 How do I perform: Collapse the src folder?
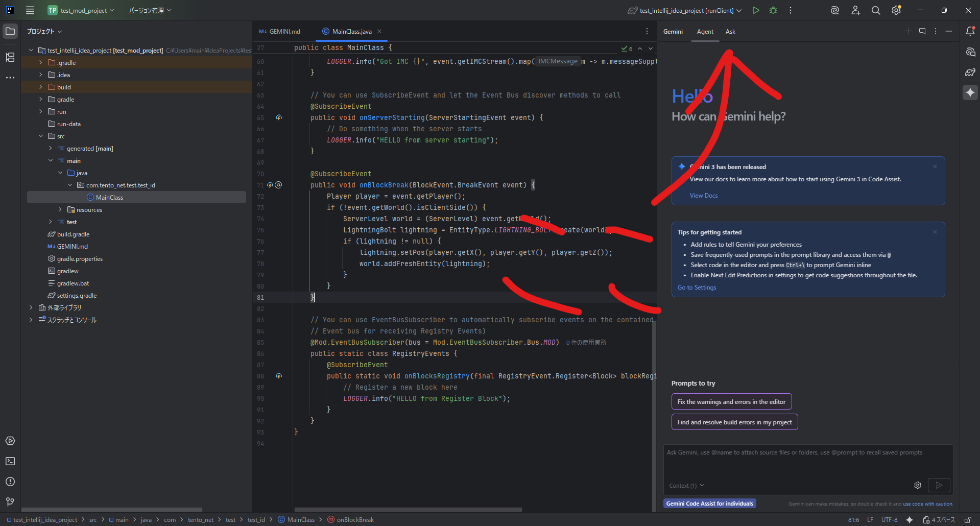pyautogui.click(x=41, y=136)
